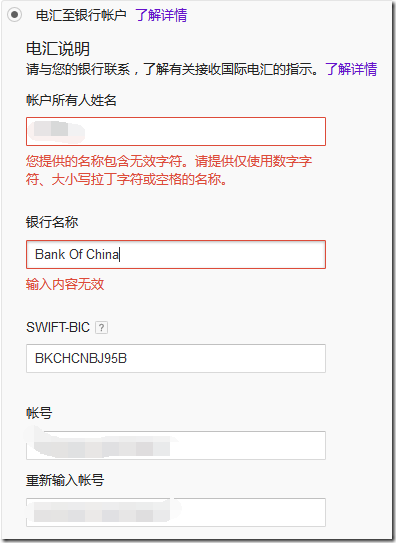396x543 pixels.
Task: Click the SWIFT-BIC field label
Action: pos(58,327)
